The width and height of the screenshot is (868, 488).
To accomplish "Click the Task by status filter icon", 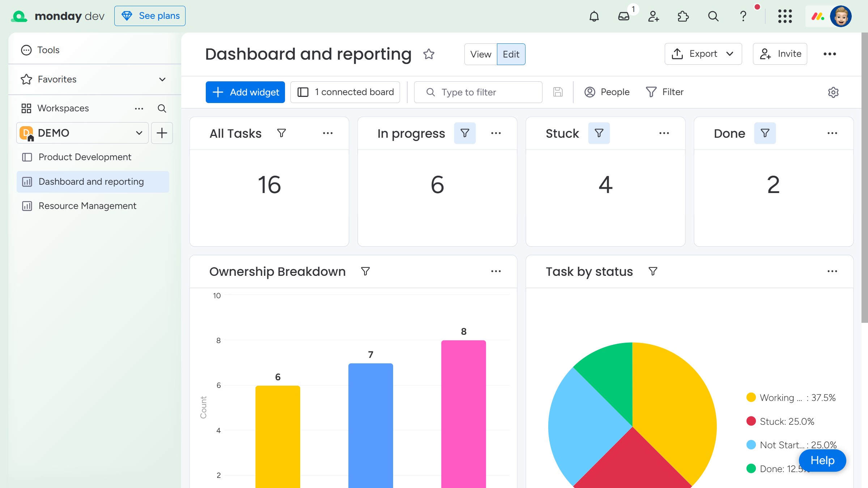I will pyautogui.click(x=653, y=271).
